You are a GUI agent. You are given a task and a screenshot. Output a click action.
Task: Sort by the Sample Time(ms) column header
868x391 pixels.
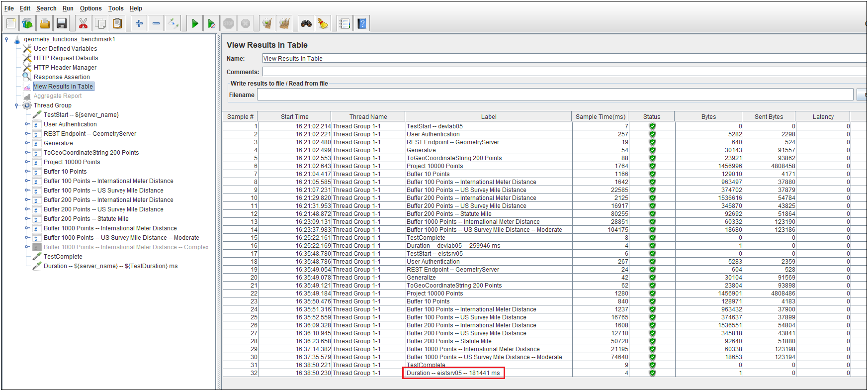601,117
